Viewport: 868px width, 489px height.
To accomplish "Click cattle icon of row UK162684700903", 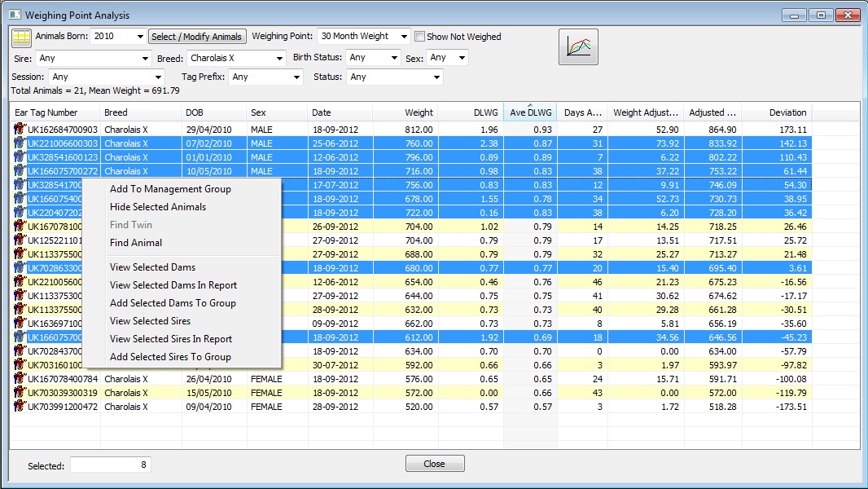I will [20, 129].
